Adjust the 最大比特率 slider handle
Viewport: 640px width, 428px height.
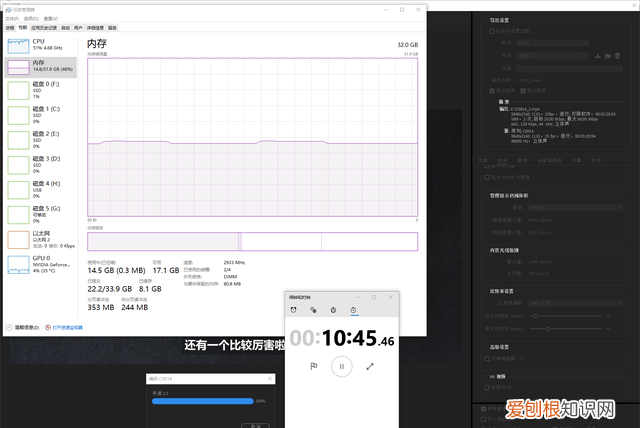click(x=547, y=328)
